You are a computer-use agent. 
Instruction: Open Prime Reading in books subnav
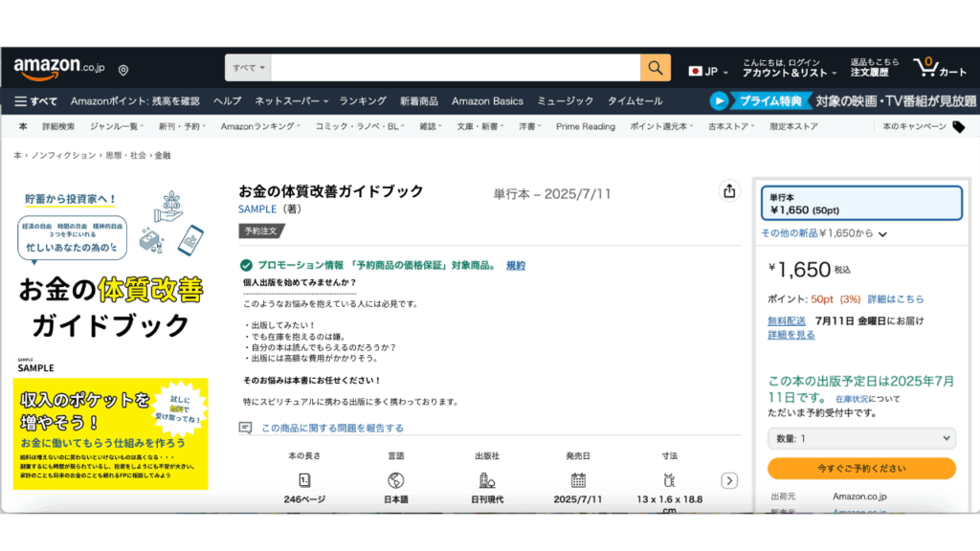[586, 126]
